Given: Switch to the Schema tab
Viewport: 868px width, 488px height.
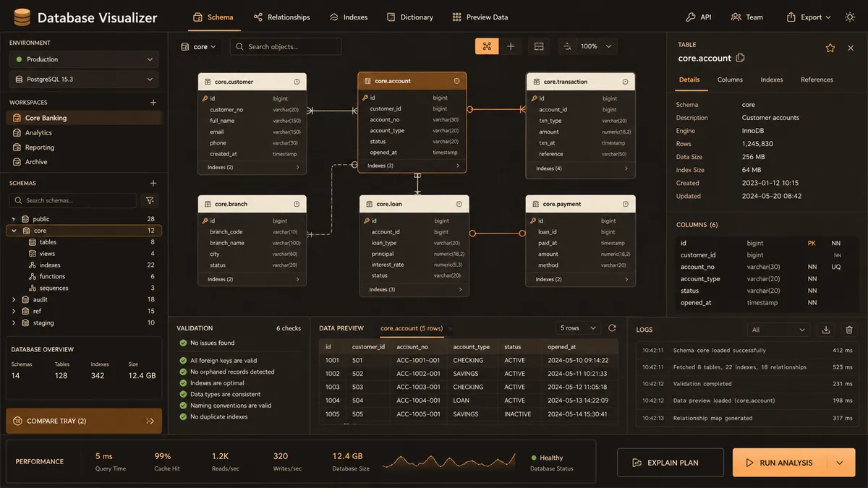Looking at the screenshot, I should pos(215,17).
